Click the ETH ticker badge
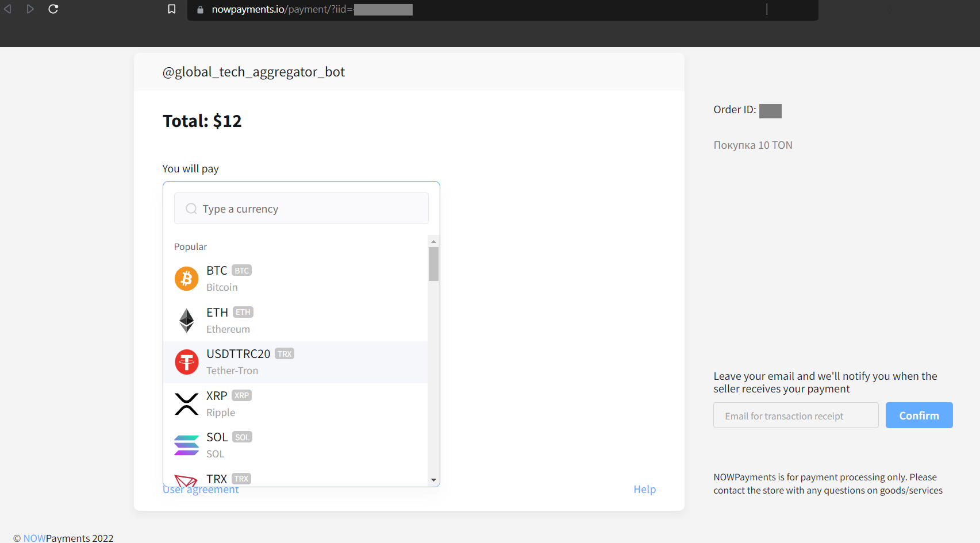 (x=243, y=313)
